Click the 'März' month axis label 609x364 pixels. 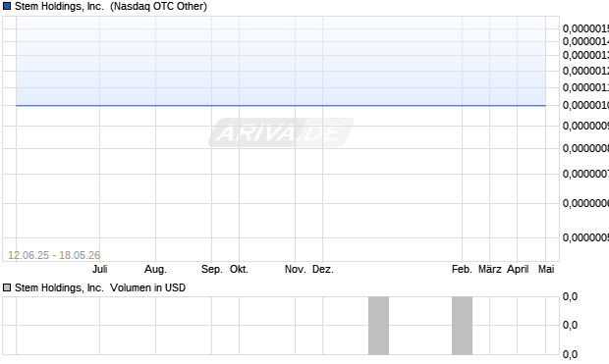tap(490, 269)
